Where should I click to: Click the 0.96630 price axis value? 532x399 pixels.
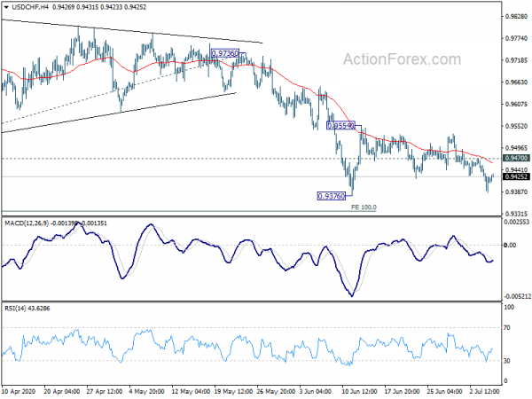click(516, 82)
